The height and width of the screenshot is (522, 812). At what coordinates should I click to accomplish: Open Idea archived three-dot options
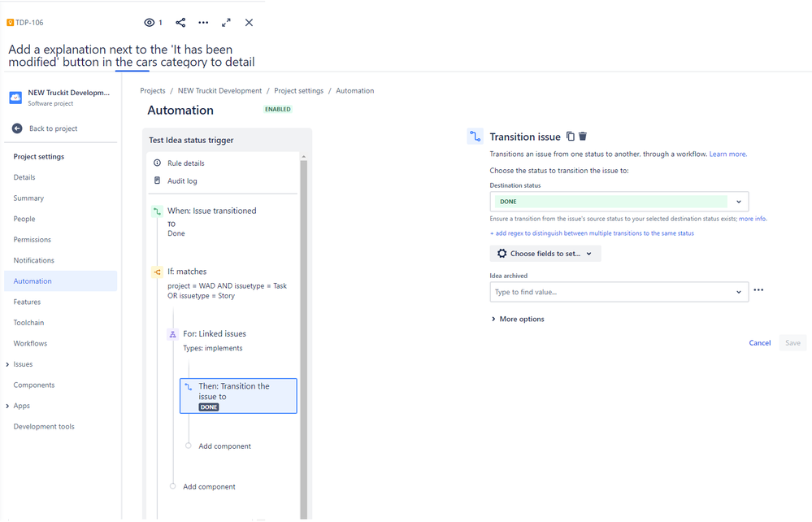coord(758,290)
